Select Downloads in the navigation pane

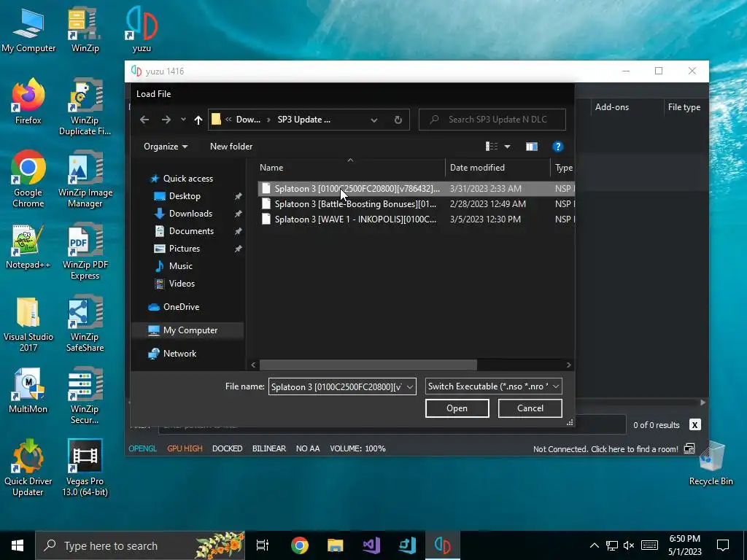pyautogui.click(x=190, y=214)
